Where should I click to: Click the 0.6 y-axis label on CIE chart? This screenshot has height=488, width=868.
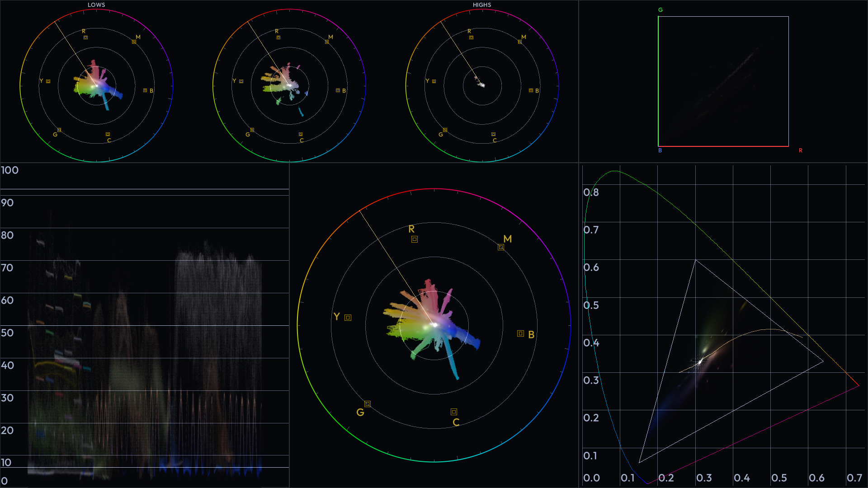point(591,267)
